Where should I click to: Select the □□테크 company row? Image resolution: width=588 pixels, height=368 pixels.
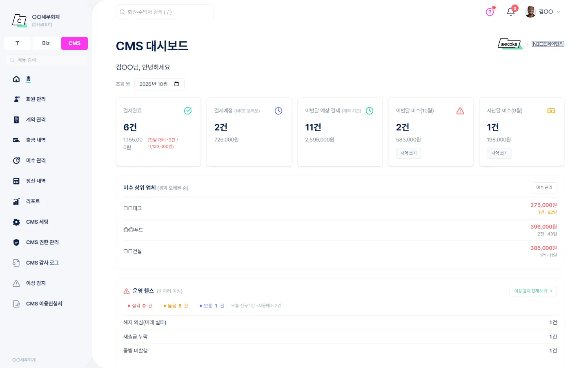(x=340, y=209)
